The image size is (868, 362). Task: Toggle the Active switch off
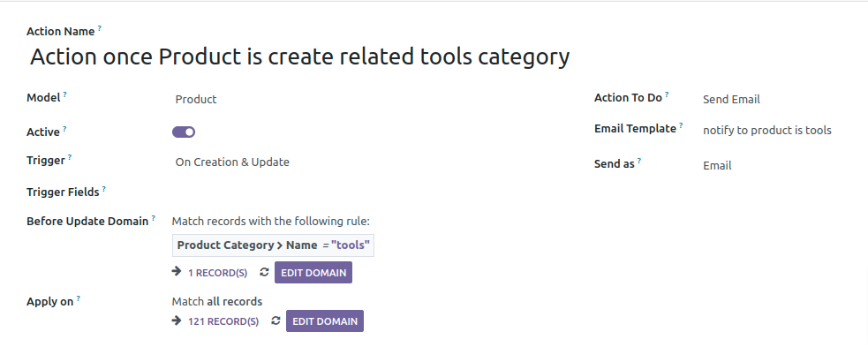[184, 132]
